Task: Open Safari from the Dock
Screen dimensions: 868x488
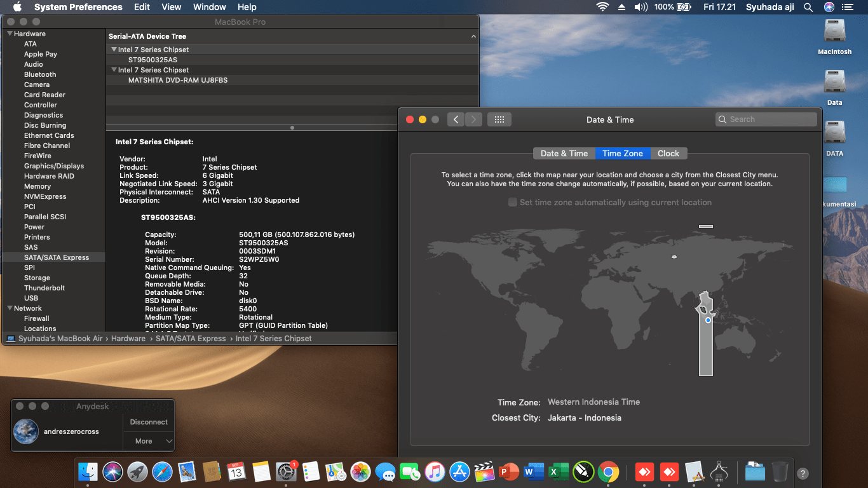Action: tap(162, 471)
